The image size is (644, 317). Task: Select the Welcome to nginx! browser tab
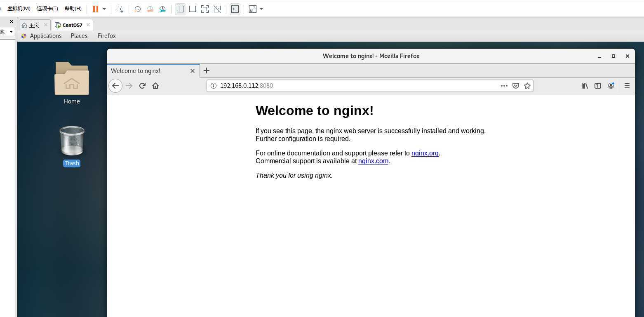coord(153,71)
